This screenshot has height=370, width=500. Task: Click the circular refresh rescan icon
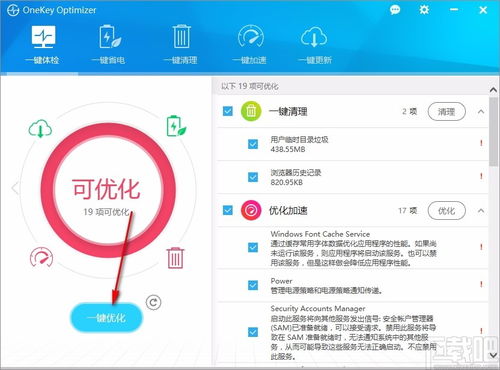click(153, 303)
